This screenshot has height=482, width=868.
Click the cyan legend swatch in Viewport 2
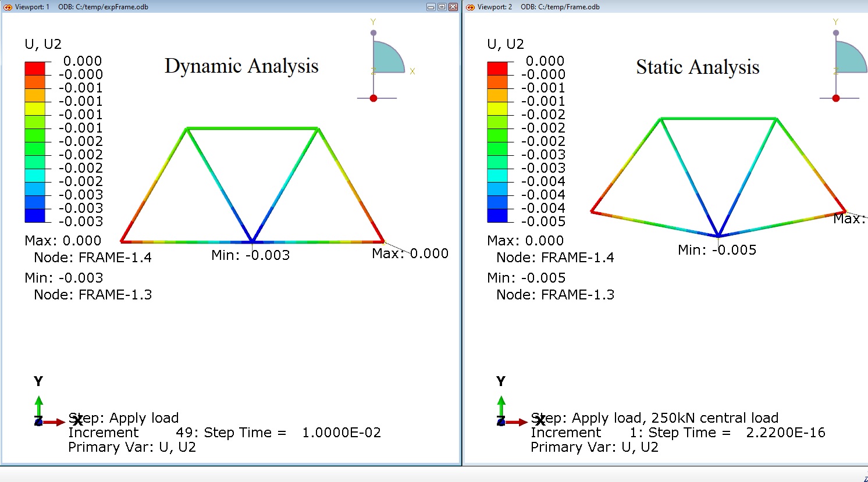click(497, 175)
